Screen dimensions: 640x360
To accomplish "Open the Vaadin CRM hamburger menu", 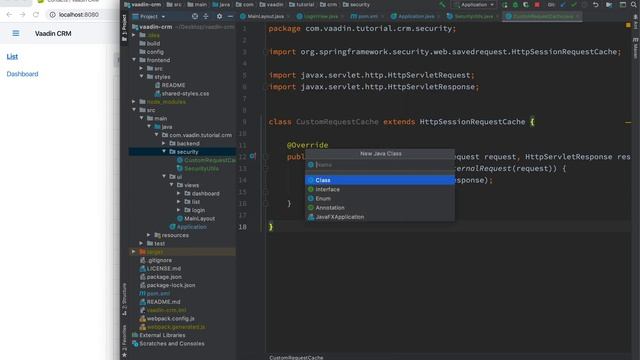I will click(16, 33).
